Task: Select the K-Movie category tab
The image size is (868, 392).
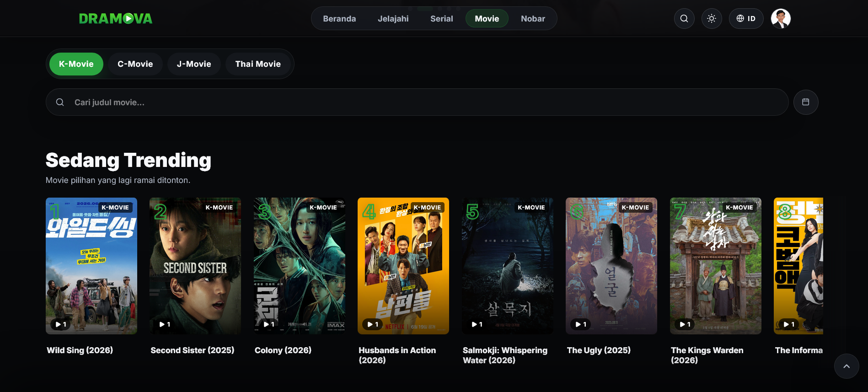Action: [76, 64]
